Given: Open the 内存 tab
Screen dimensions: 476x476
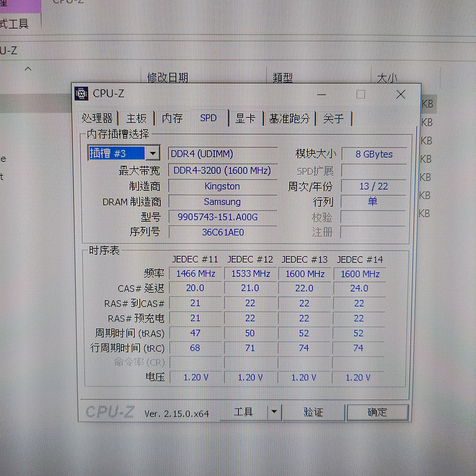Looking at the screenshot, I should 172,118.
